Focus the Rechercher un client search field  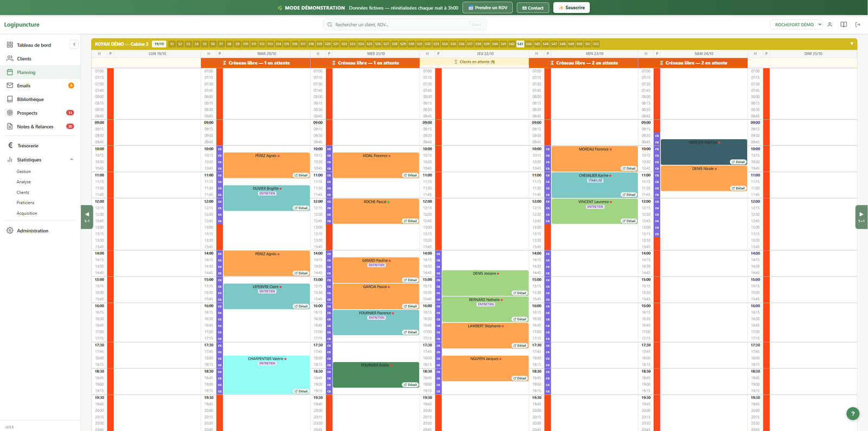(405, 24)
